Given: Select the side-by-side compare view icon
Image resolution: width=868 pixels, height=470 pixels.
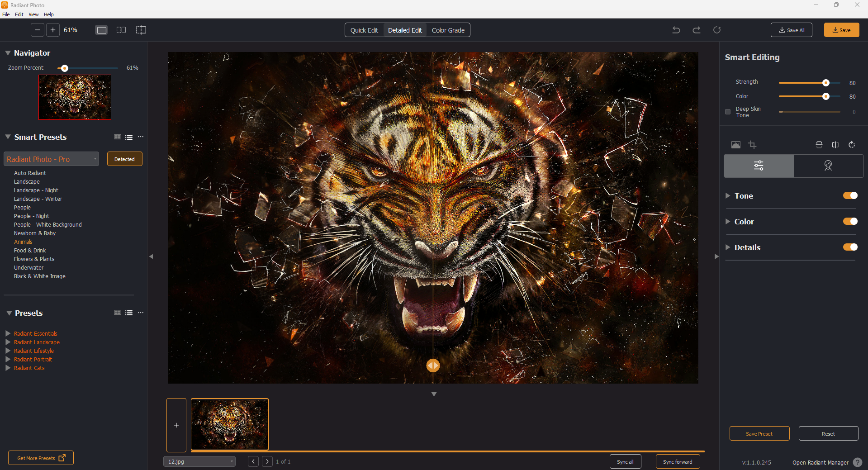Looking at the screenshot, I should [x=121, y=30].
